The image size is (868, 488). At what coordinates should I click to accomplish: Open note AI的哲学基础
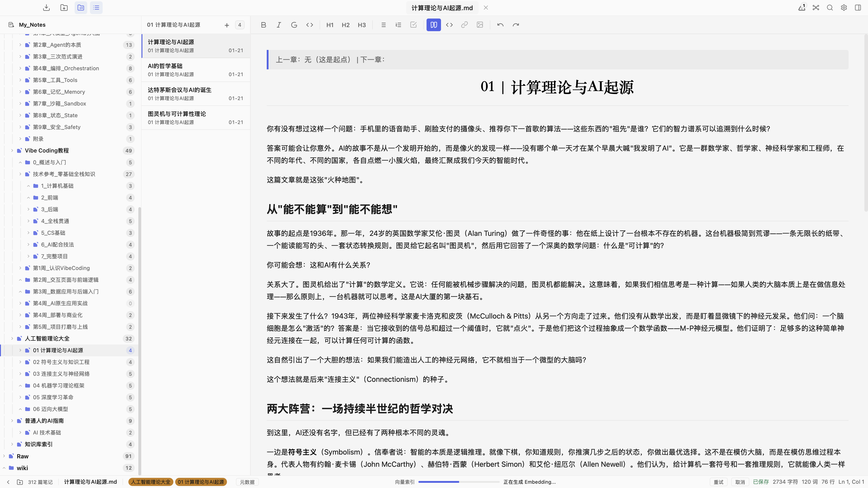pos(196,70)
